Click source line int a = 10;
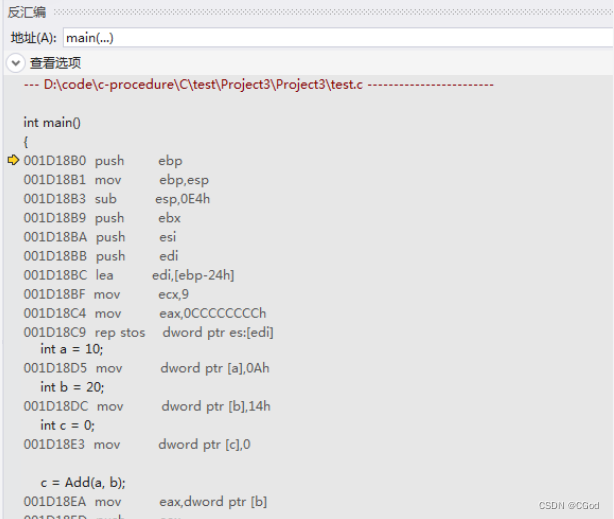Viewport: 614px width, 519px height. [x=72, y=349]
